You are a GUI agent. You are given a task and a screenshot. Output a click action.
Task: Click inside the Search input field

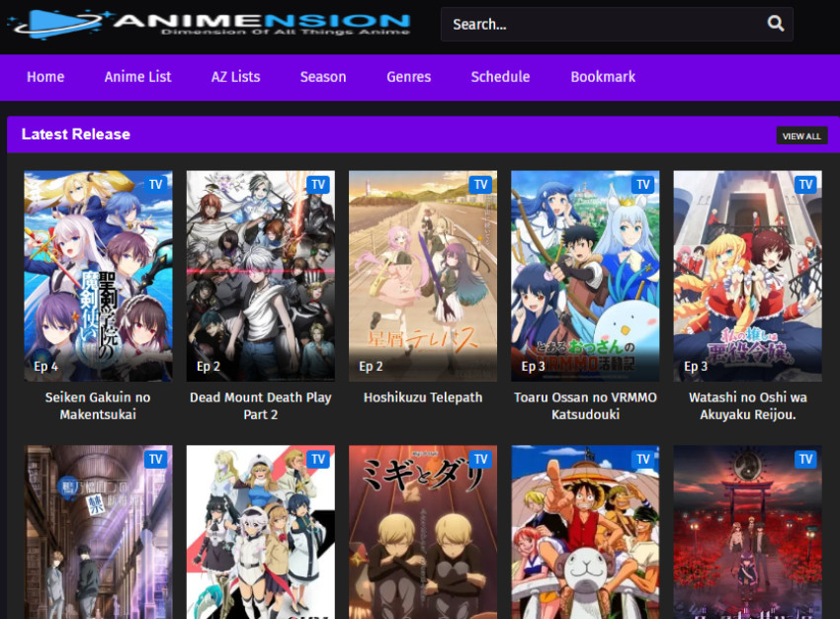coord(593,24)
